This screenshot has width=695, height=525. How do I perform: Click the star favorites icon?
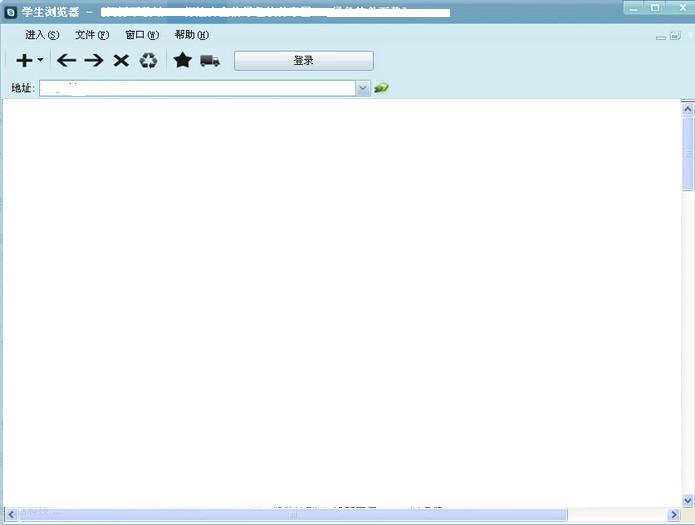(x=182, y=61)
